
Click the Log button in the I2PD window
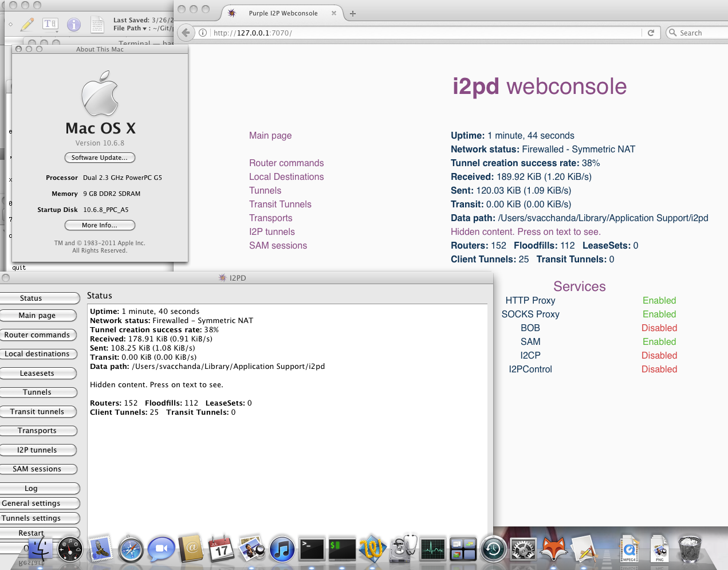click(38, 488)
